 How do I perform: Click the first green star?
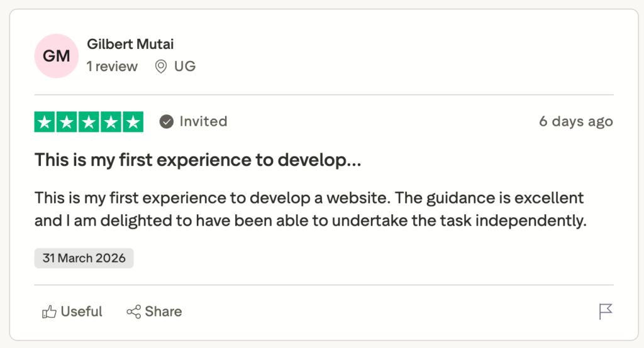coord(45,122)
